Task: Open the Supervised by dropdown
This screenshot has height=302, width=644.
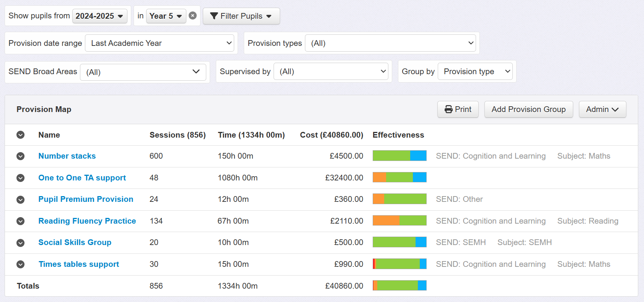Action: pos(331,71)
